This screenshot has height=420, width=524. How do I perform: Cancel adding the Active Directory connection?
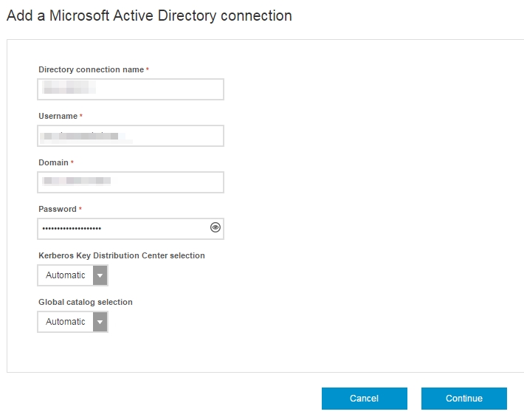click(364, 399)
